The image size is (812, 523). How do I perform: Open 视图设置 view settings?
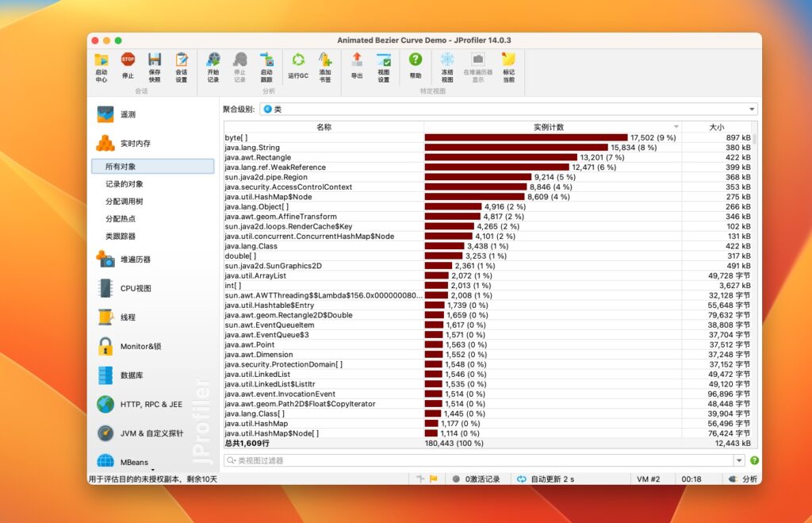pyautogui.click(x=383, y=63)
